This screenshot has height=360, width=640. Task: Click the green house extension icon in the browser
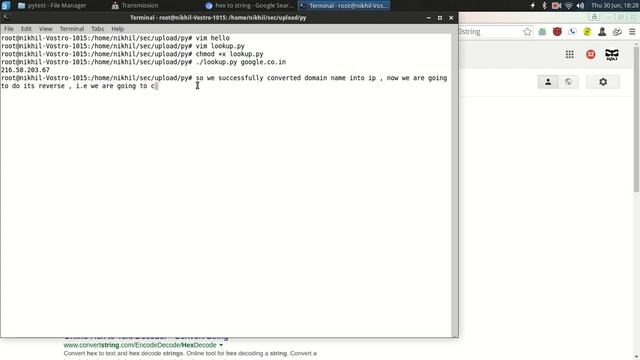(542, 31)
